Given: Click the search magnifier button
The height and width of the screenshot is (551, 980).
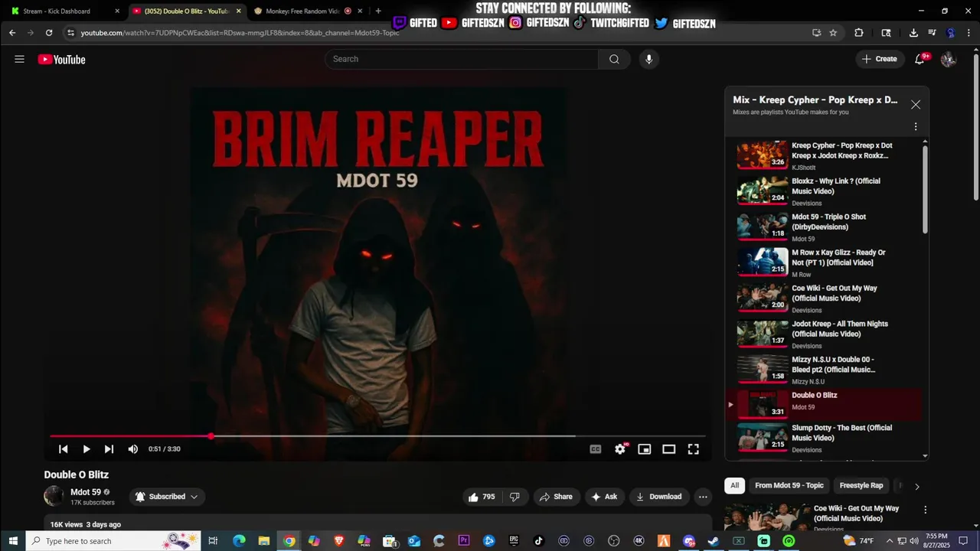Looking at the screenshot, I should (614, 59).
